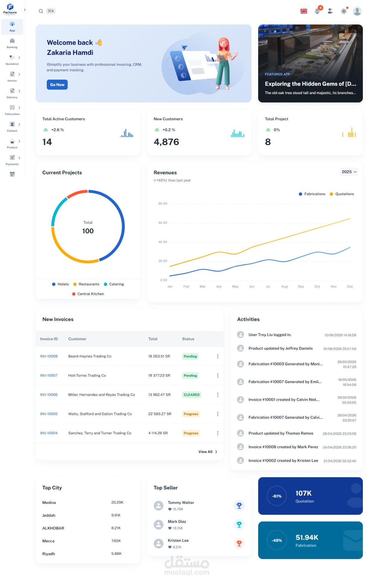Toggle the Restaurants legend item

pyautogui.click(x=86, y=284)
